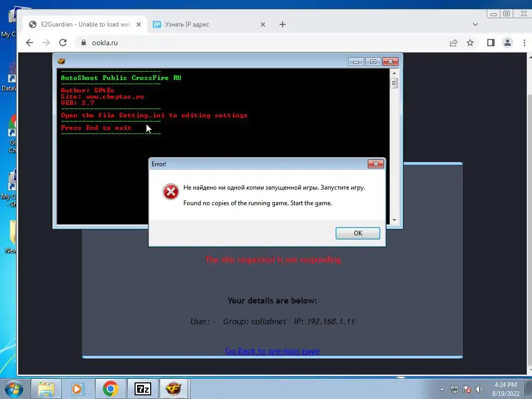Open the Windows Start menu

pos(14,389)
